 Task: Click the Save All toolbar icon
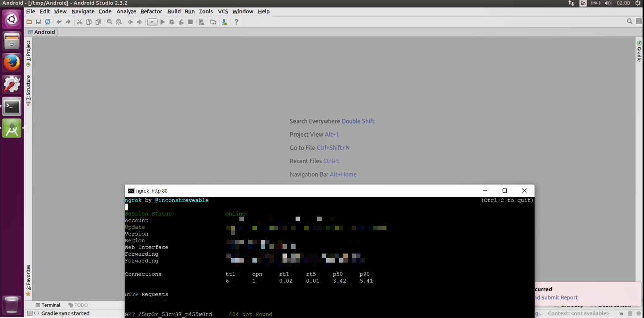click(38, 22)
